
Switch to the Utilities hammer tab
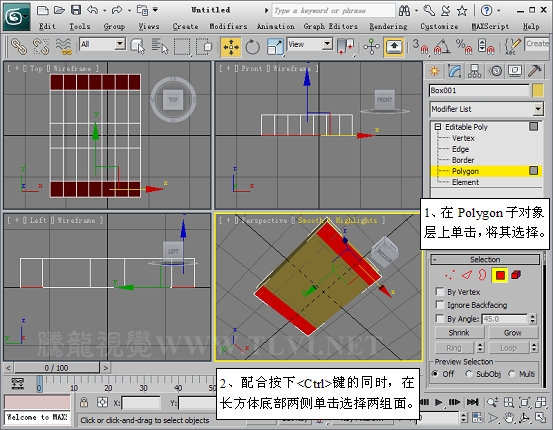(x=535, y=71)
